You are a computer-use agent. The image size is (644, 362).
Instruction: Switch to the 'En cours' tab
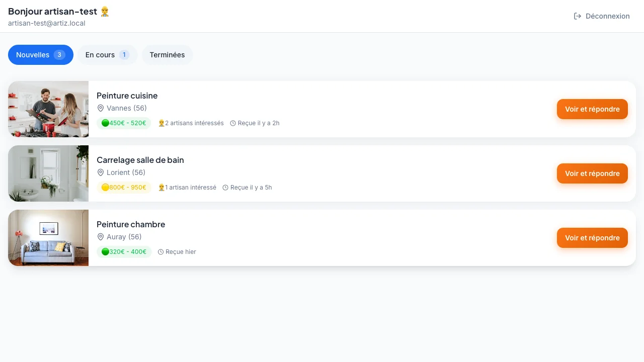coord(107,55)
